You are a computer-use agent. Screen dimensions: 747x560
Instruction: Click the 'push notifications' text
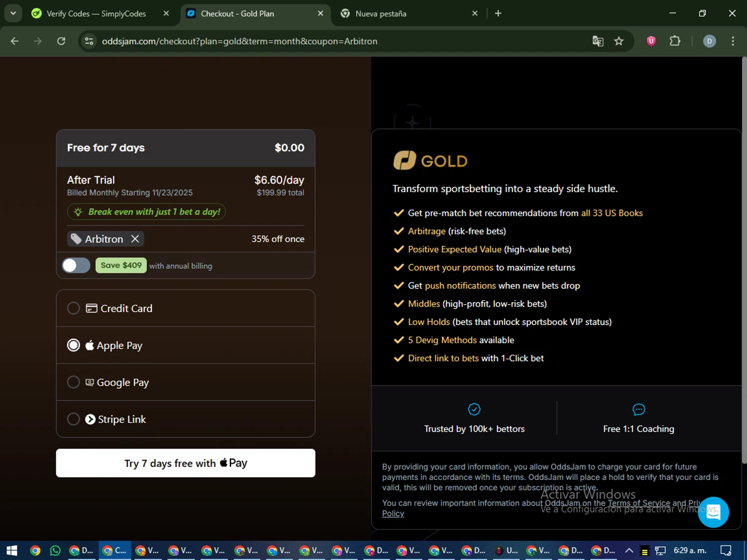(x=460, y=286)
